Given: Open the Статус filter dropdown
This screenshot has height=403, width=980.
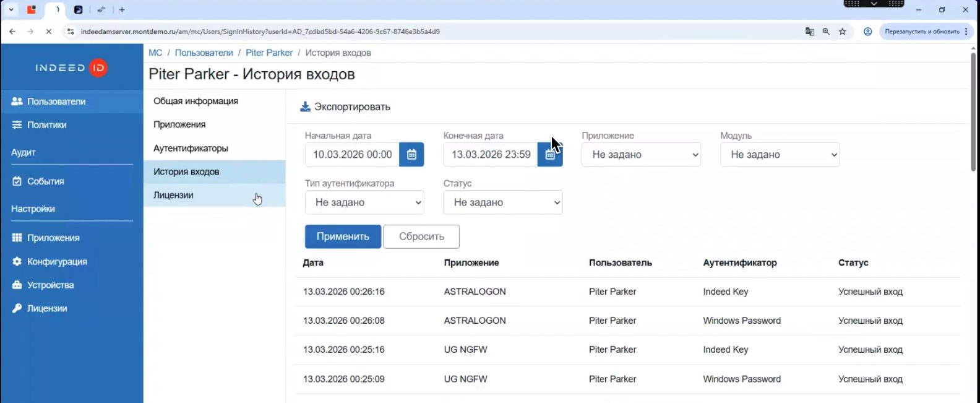Looking at the screenshot, I should pos(503,202).
